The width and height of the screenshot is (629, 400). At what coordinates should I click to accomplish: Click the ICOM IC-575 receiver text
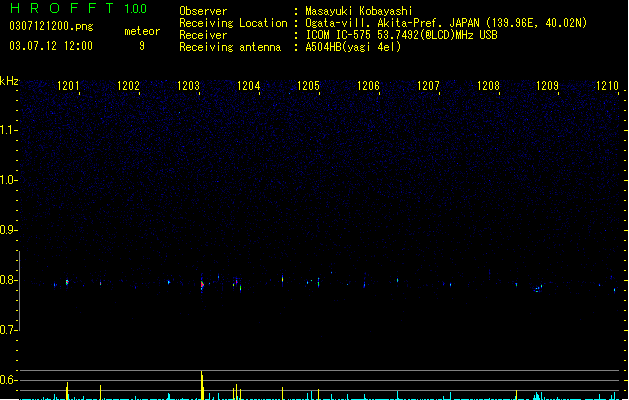click(x=401, y=35)
